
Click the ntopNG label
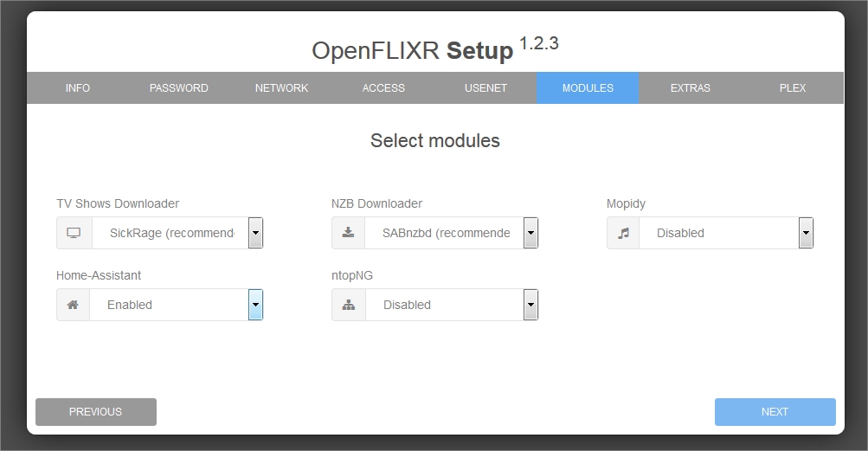coord(352,275)
